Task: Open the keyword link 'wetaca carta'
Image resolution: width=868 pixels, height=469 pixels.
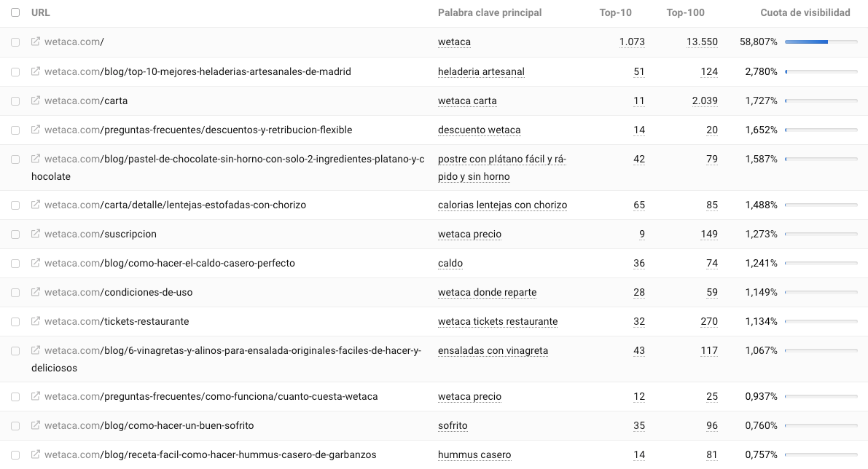Action: [x=467, y=100]
